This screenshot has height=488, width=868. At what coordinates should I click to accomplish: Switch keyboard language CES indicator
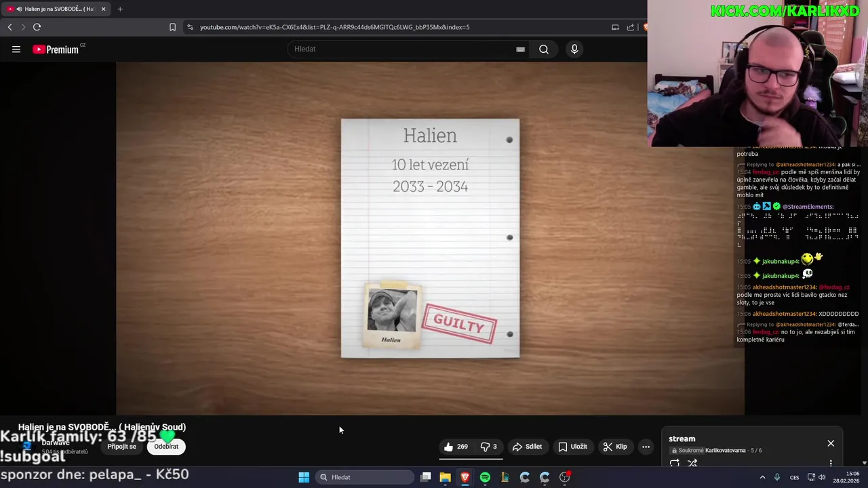(x=794, y=478)
